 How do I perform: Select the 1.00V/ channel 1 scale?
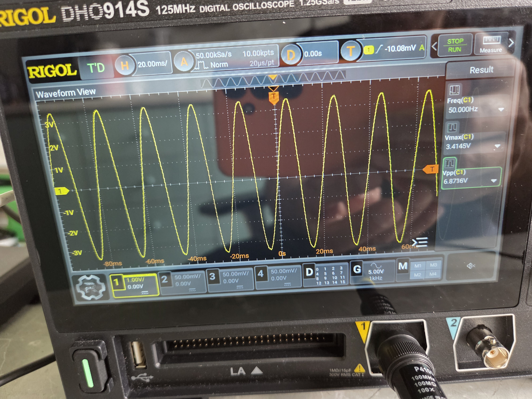pyautogui.click(x=135, y=280)
